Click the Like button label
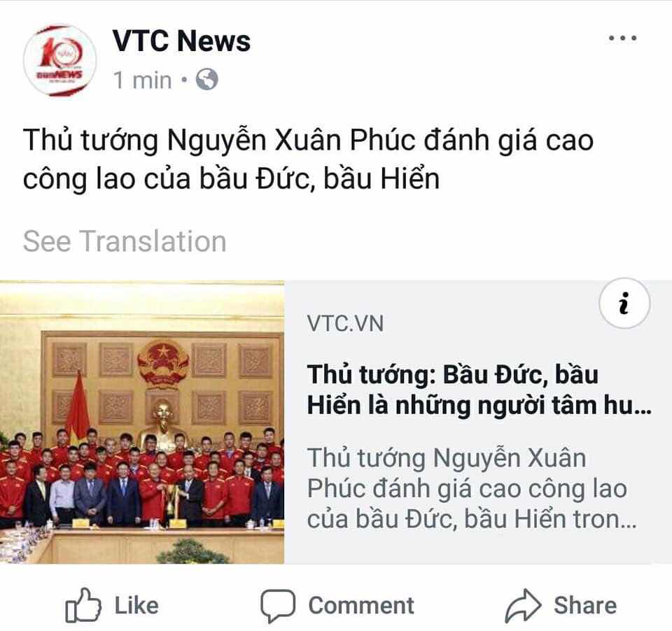 click(x=136, y=605)
